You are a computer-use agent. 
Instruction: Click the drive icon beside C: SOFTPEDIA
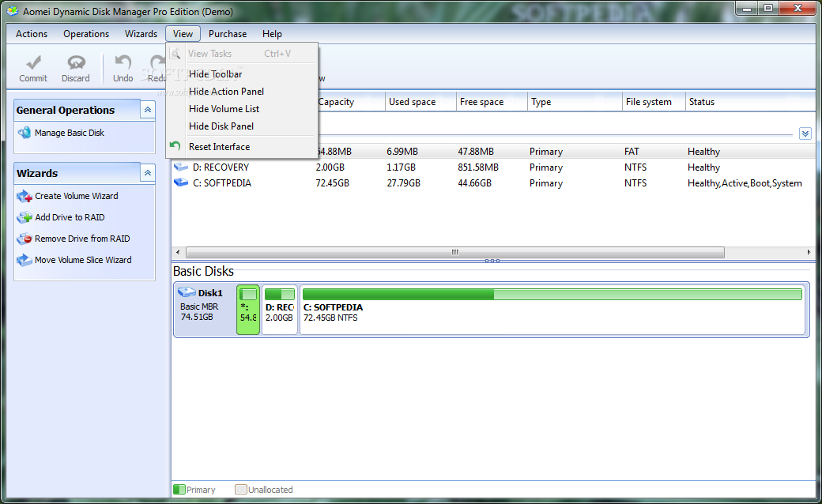pyautogui.click(x=181, y=182)
